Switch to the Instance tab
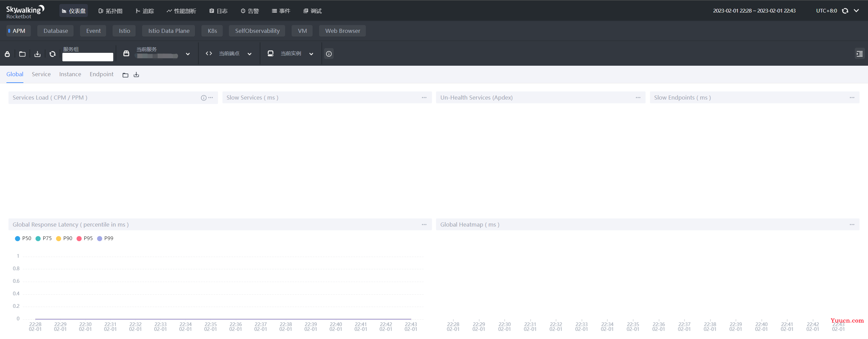This screenshot has width=868, height=339. [70, 74]
